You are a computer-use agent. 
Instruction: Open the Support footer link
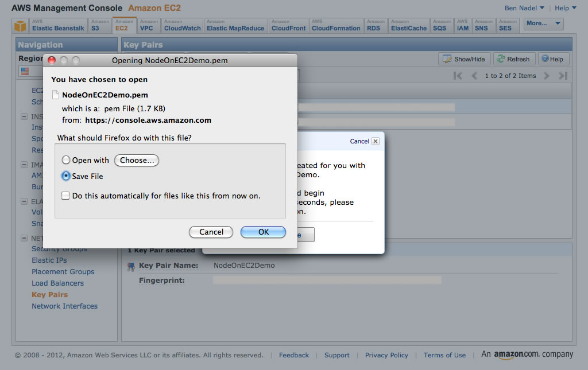pos(336,355)
